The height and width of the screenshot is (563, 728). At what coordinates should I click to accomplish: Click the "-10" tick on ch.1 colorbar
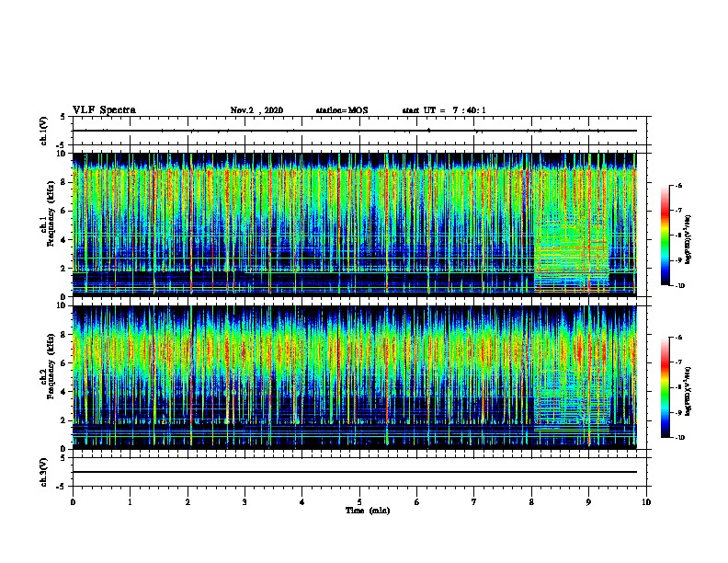679,286
